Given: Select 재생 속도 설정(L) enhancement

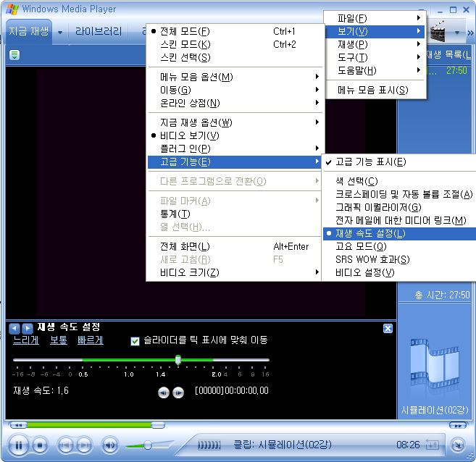Looking at the screenshot, I should 399,234.
